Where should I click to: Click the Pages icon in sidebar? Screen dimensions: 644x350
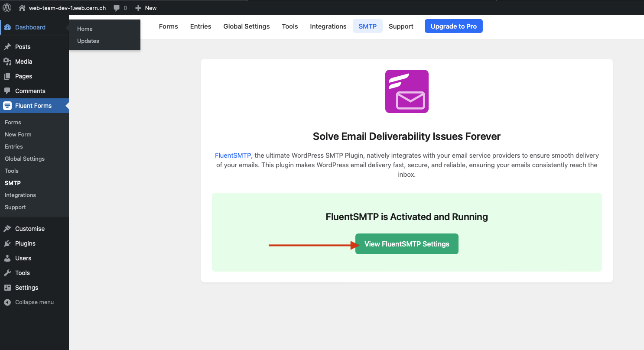pyautogui.click(x=7, y=76)
